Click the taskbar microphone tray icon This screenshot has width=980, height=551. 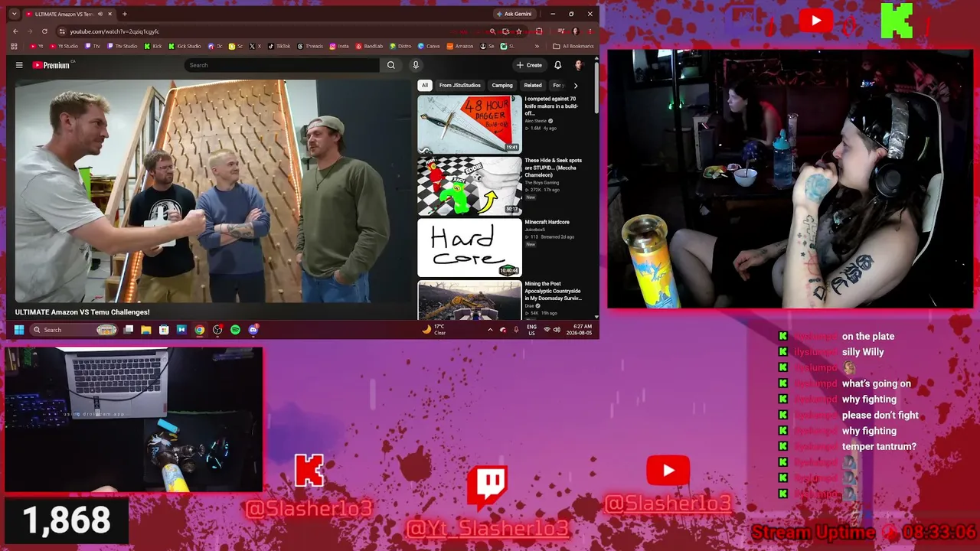click(x=517, y=330)
